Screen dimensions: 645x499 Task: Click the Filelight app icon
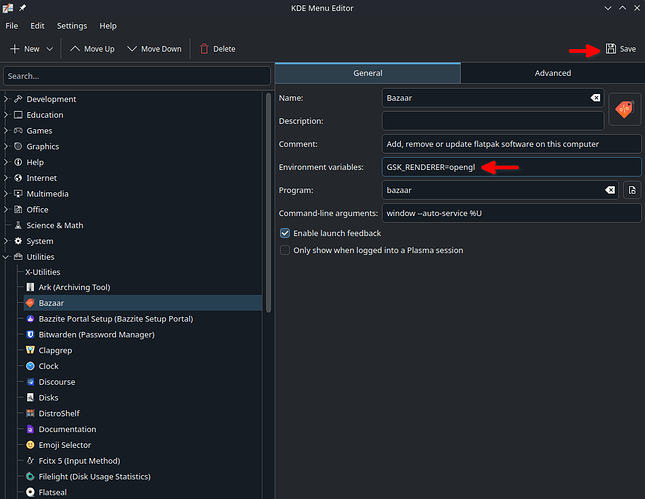click(x=30, y=476)
